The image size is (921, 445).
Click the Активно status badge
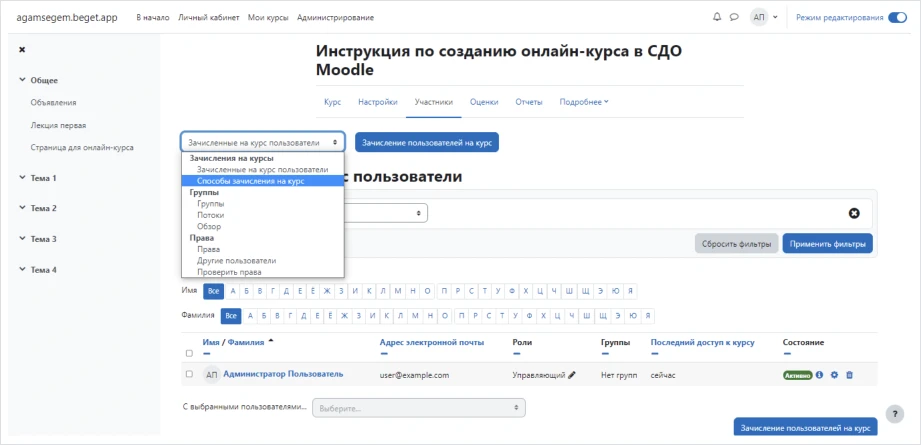click(x=798, y=375)
